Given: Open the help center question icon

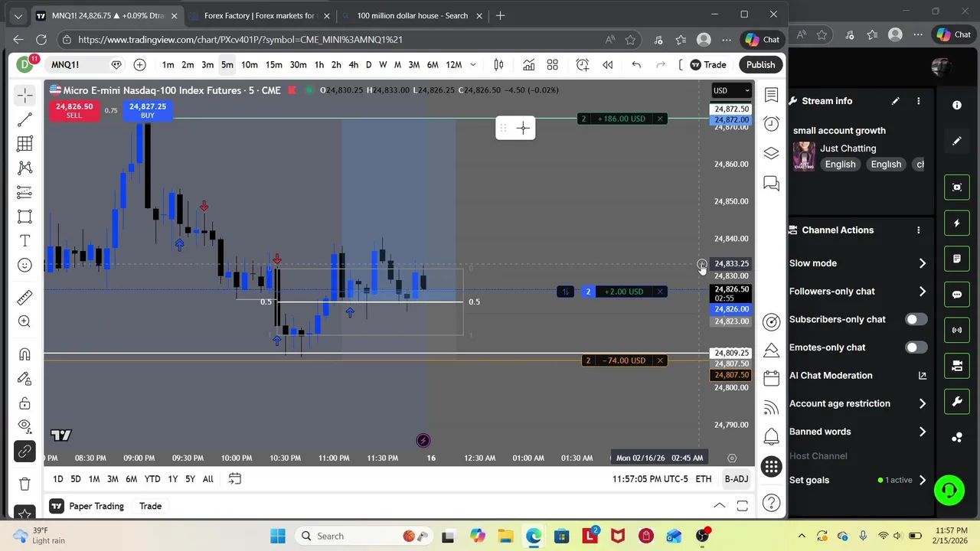Looking at the screenshot, I should 771,503.
